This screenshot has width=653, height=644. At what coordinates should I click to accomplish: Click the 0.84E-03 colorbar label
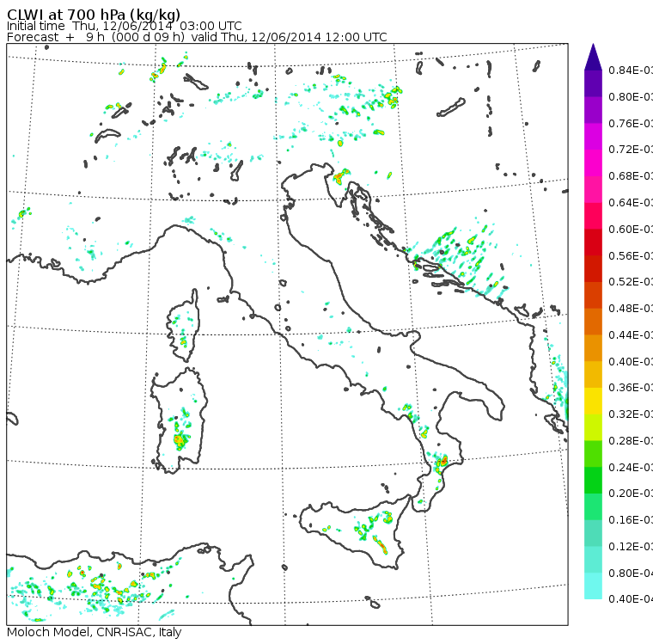tap(630, 70)
